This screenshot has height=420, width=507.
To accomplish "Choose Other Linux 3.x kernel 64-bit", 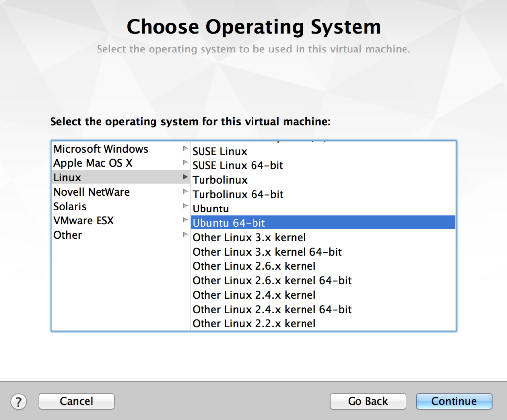I will [x=267, y=252].
